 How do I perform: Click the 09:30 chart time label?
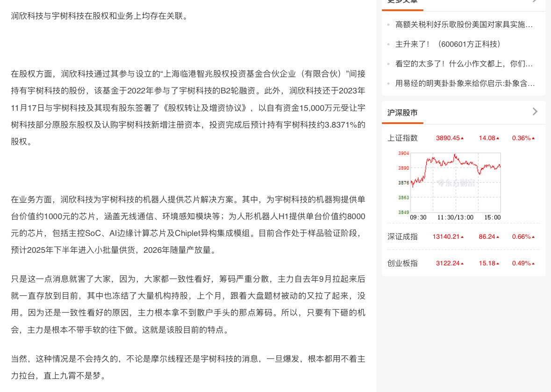418,217
